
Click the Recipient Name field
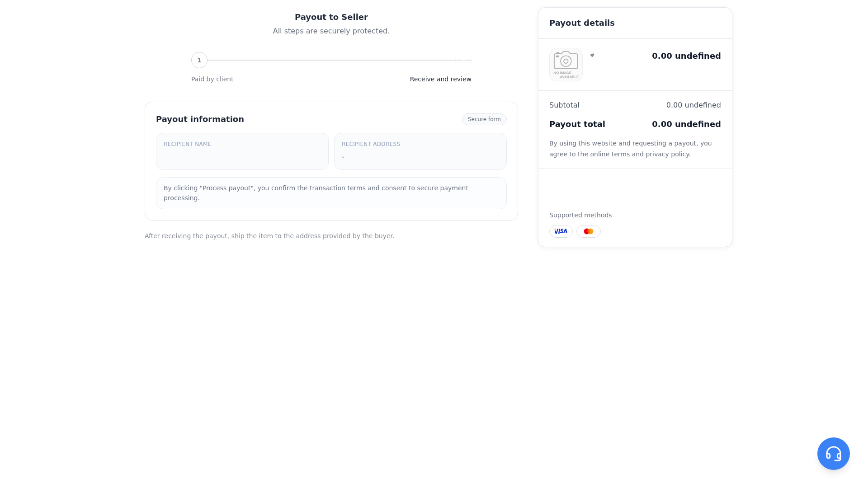pos(242,151)
